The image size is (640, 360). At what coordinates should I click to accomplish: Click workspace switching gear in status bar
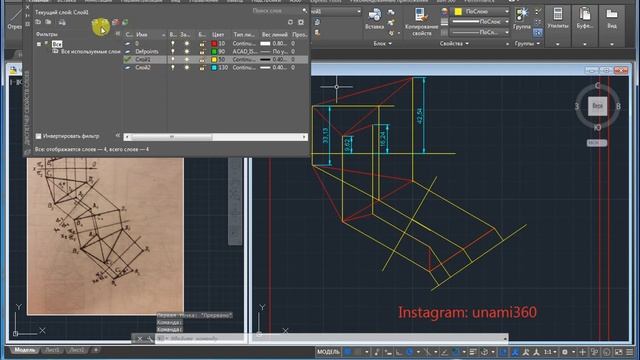[x=565, y=351]
